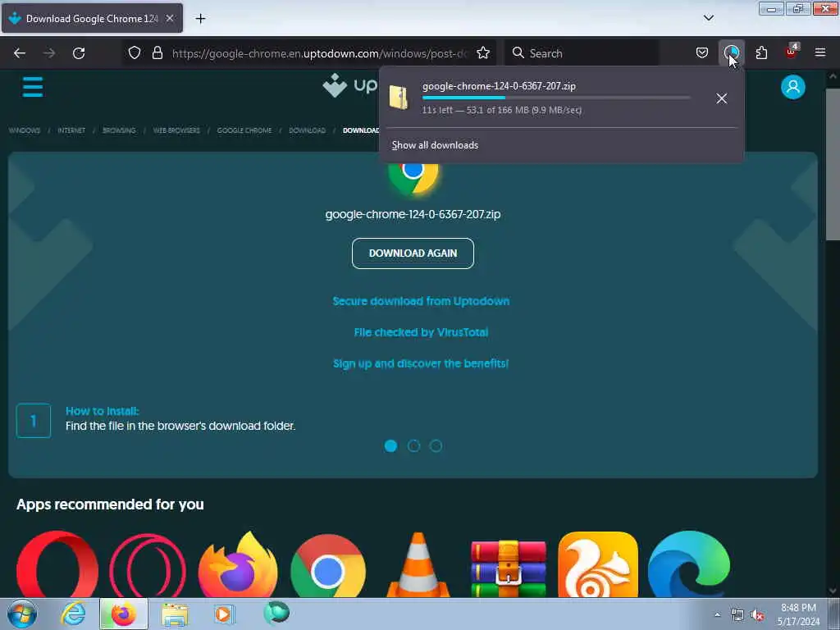The width and height of the screenshot is (840, 630).
Task: Select the first carousel dot
Action: (390, 445)
